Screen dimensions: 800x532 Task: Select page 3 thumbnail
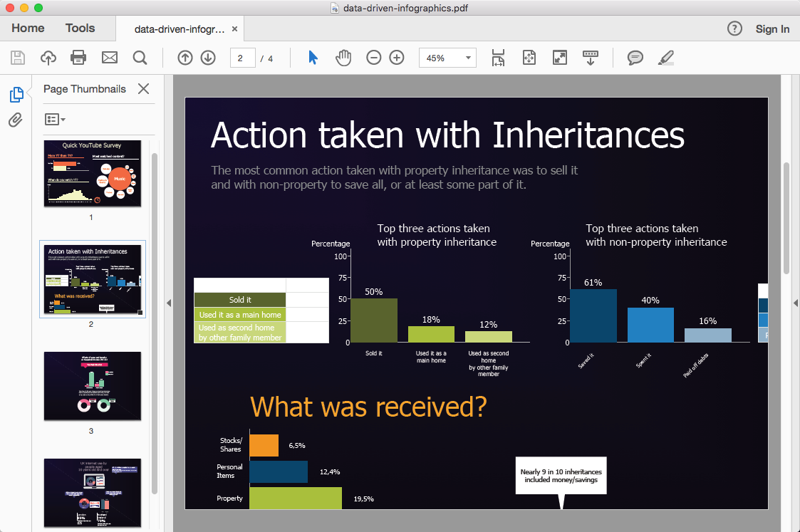(x=93, y=385)
